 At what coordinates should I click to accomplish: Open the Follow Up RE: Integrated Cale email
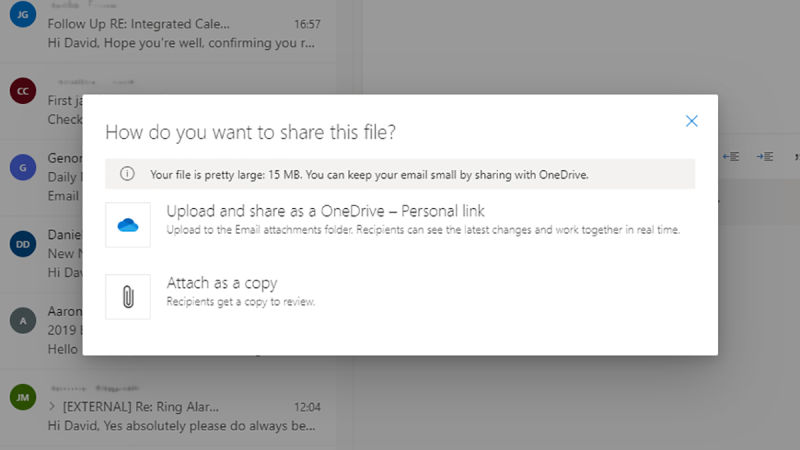[x=139, y=24]
